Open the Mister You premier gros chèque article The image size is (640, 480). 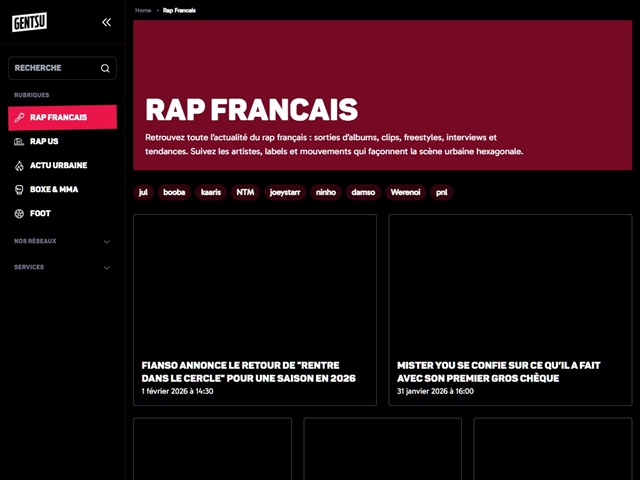pyautogui.click(x=498, y=372)
